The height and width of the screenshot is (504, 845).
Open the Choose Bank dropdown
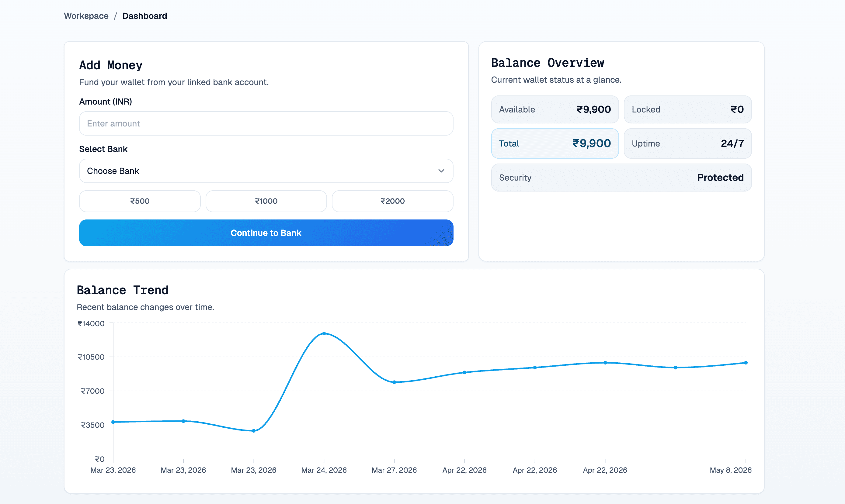(x=266, y=171)
